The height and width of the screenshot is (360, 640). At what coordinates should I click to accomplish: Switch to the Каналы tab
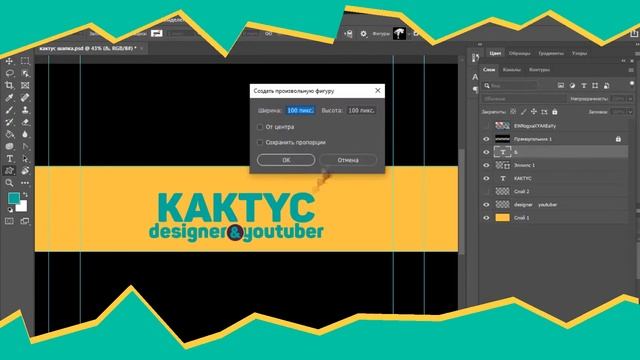(x=511, y=70)
